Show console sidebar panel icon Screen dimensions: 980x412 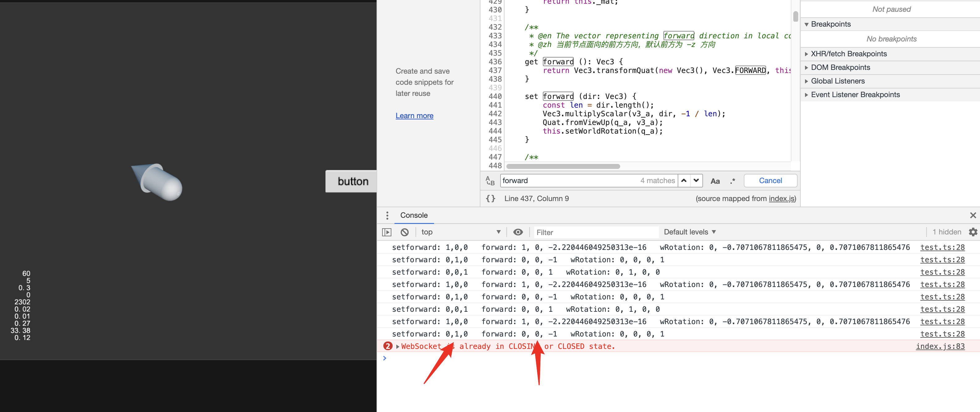click(386, 232)
